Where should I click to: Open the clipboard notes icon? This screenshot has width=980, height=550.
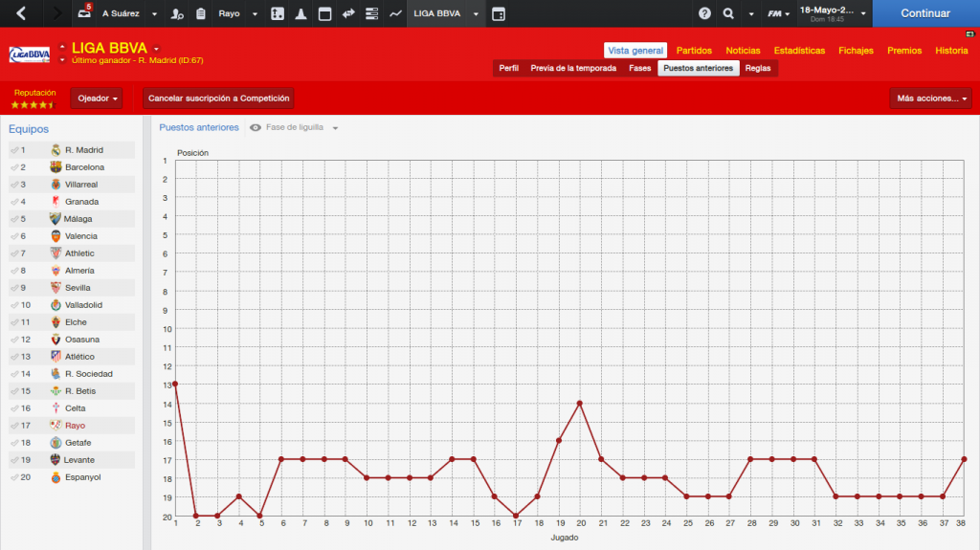click(201, 13)
